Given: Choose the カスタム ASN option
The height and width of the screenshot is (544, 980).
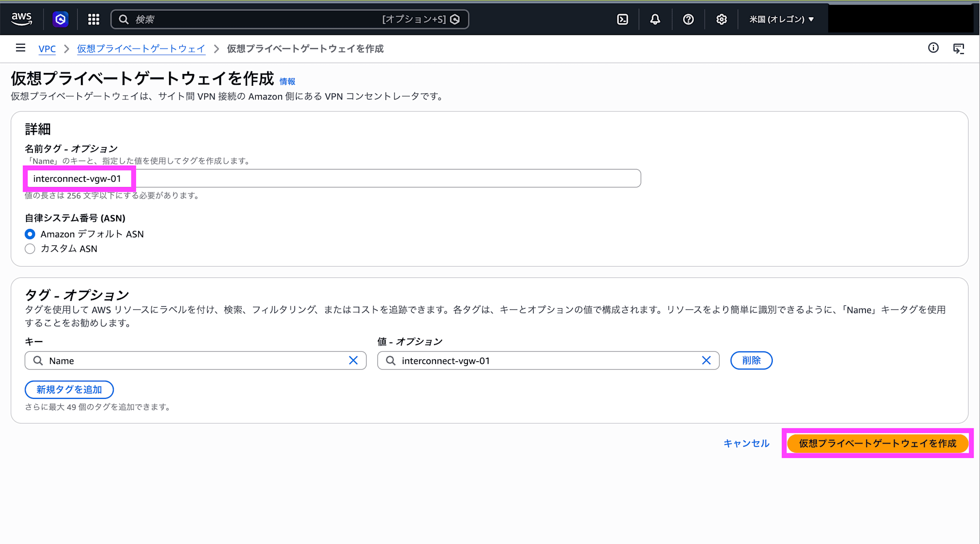Looking at the screenshot, I should (x=30, y=249).
